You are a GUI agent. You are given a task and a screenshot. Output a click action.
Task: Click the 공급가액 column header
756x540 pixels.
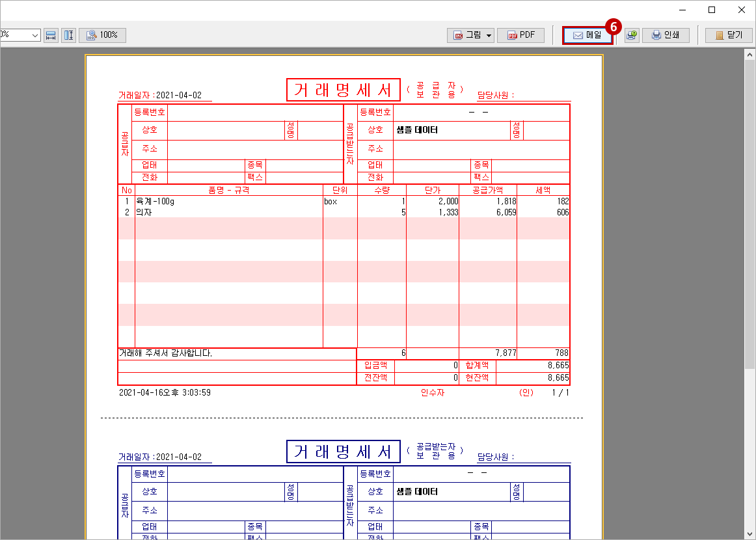point(487,190)
